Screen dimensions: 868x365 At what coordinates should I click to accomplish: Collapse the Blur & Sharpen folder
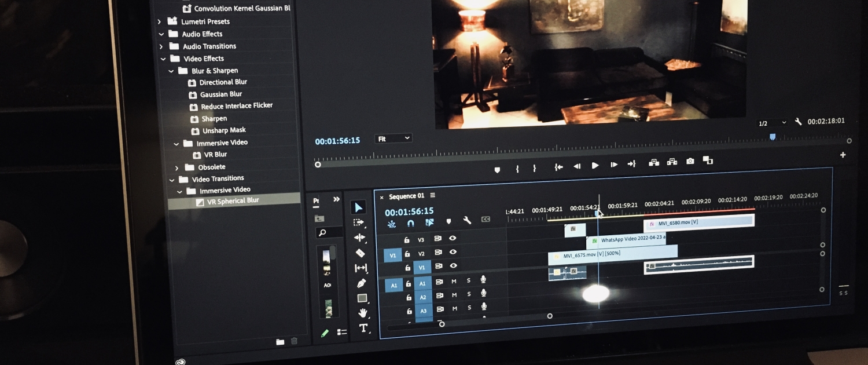pos(171,71)
